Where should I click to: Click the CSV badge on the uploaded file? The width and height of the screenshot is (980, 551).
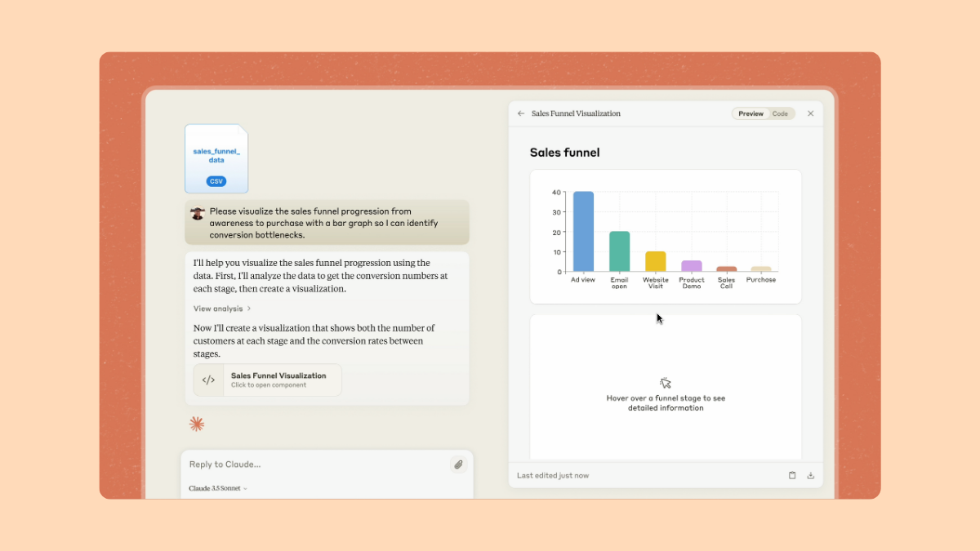tap(215, 180)
